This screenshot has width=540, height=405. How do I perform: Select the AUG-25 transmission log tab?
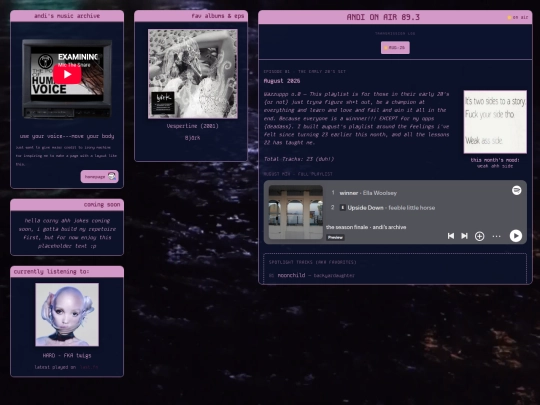[395, 48]
